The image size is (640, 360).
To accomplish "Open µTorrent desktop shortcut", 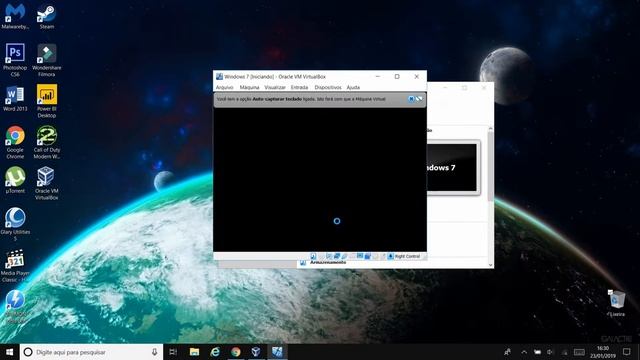I will tap(15, 180).
